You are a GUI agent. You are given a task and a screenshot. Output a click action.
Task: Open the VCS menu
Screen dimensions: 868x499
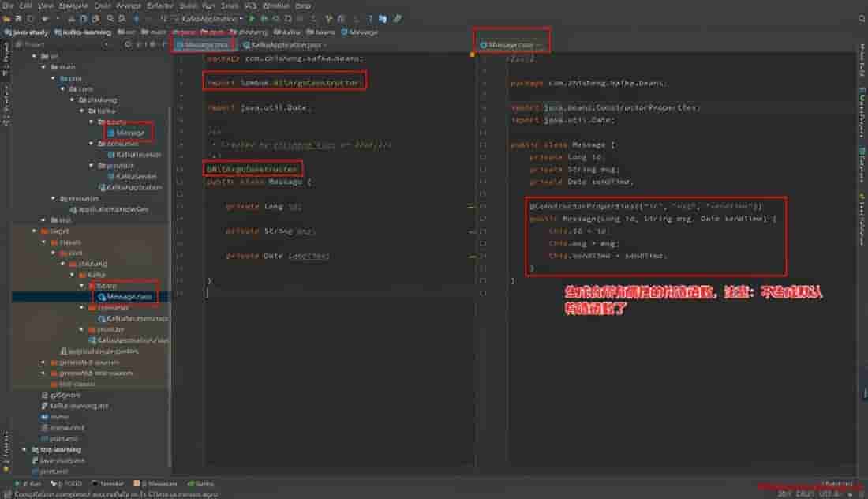pos(251,6)
